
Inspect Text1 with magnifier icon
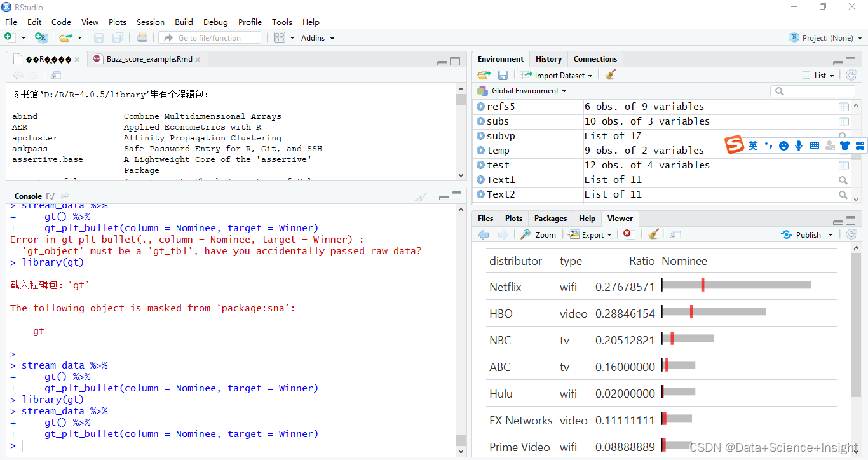click(843, 180)
